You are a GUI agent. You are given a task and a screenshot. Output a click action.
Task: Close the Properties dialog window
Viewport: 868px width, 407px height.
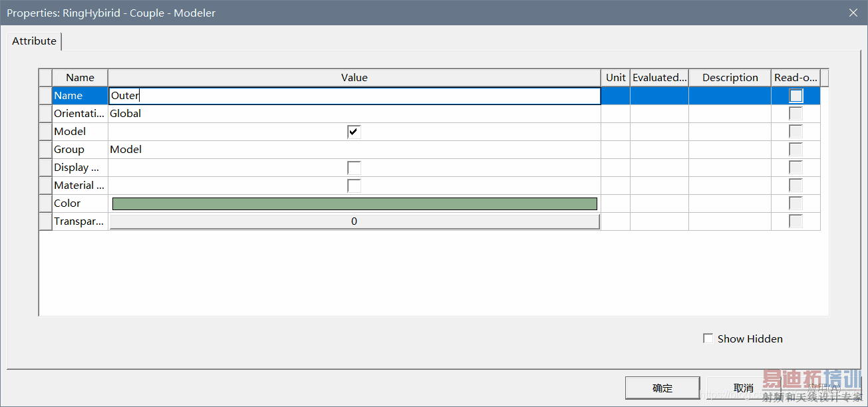853,13
